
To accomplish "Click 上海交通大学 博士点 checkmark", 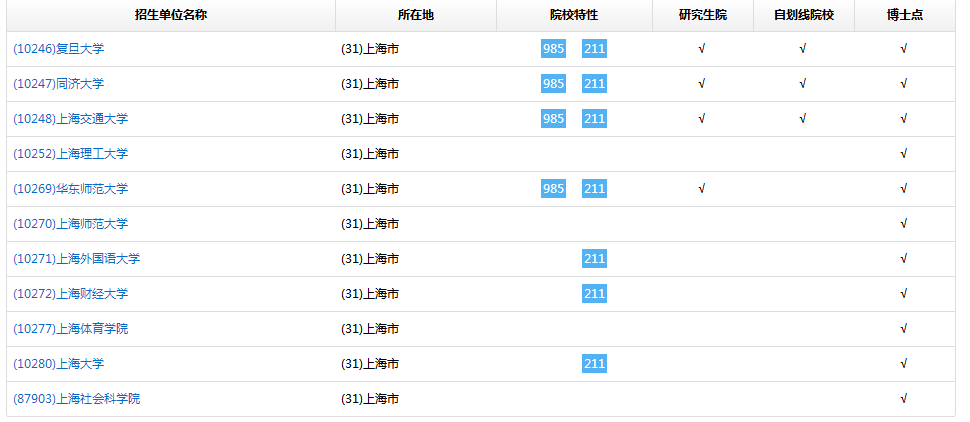I will 904,119.
